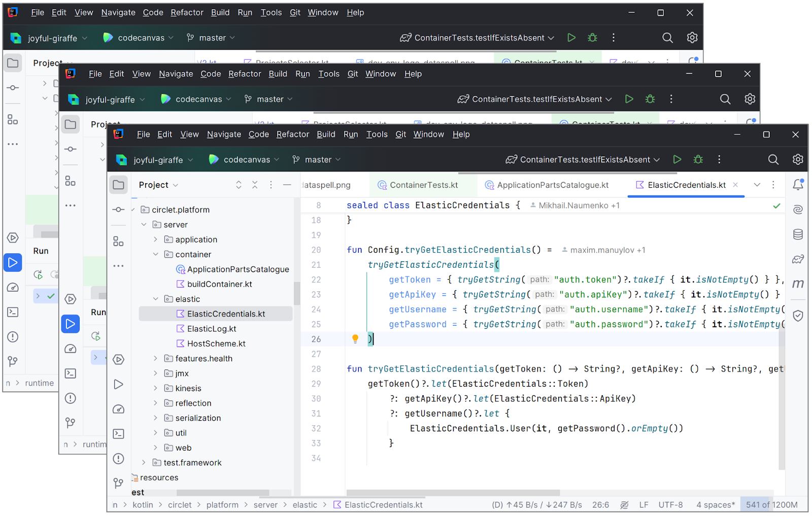Image resolution: width=812 pixels, height=516 pixels.
Task: Open Maven tool window in right sidebar
Action: tap(798, 284)
